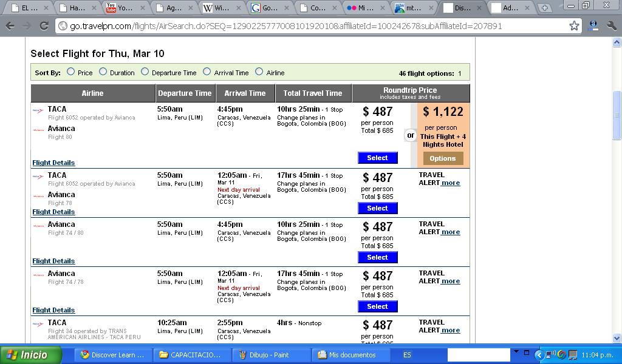This screenshot has width=622, height=364.
Task: Bookmark this page with the star icon
Action: pos(574,26)
